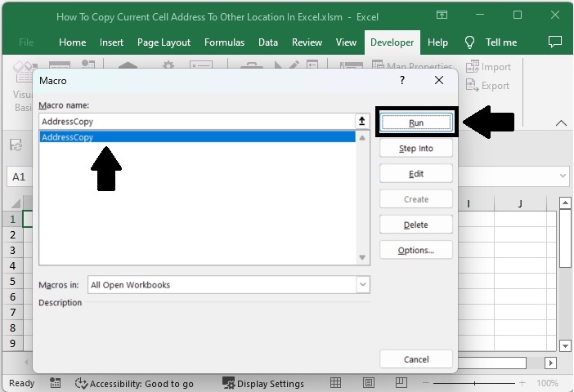Open the Comments pane icon
This screenshot has width=574, height=392.
pos(554,42)
